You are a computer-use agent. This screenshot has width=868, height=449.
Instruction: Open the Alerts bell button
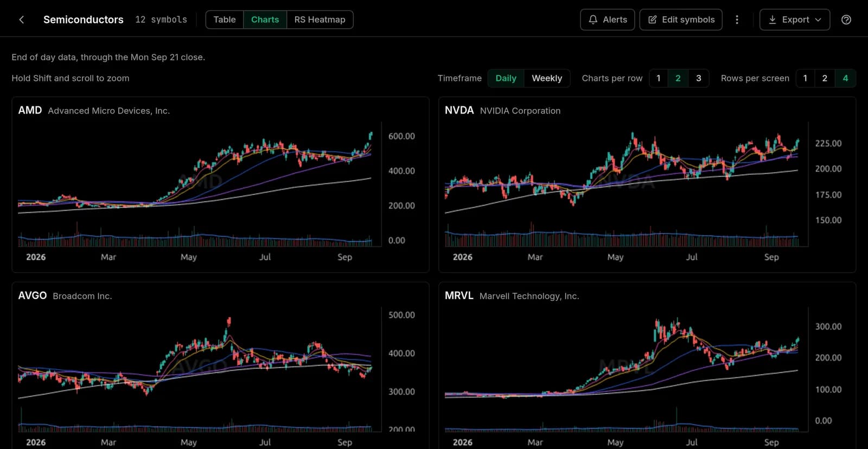pos(608,20)
